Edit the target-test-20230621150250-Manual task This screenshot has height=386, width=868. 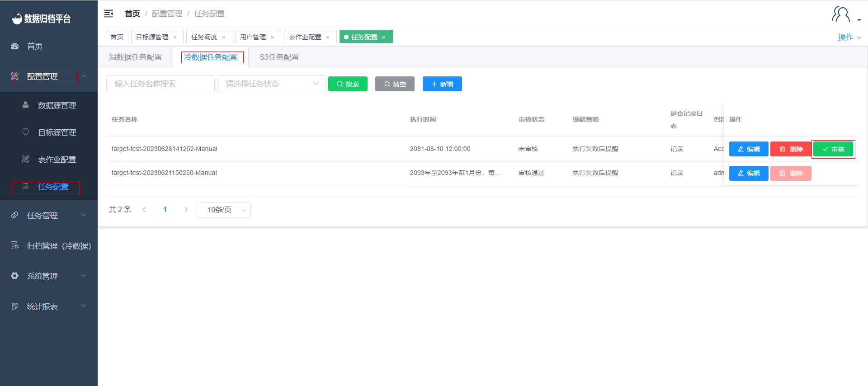coord(749,173)
